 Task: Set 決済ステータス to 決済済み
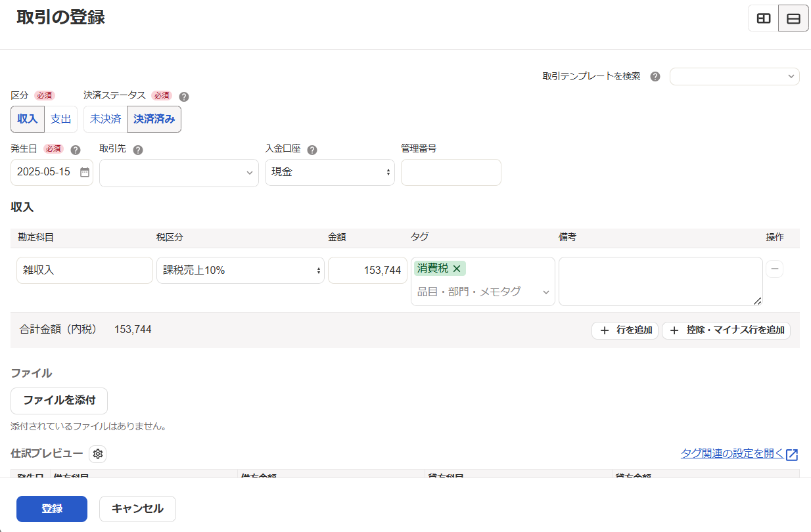154,119
